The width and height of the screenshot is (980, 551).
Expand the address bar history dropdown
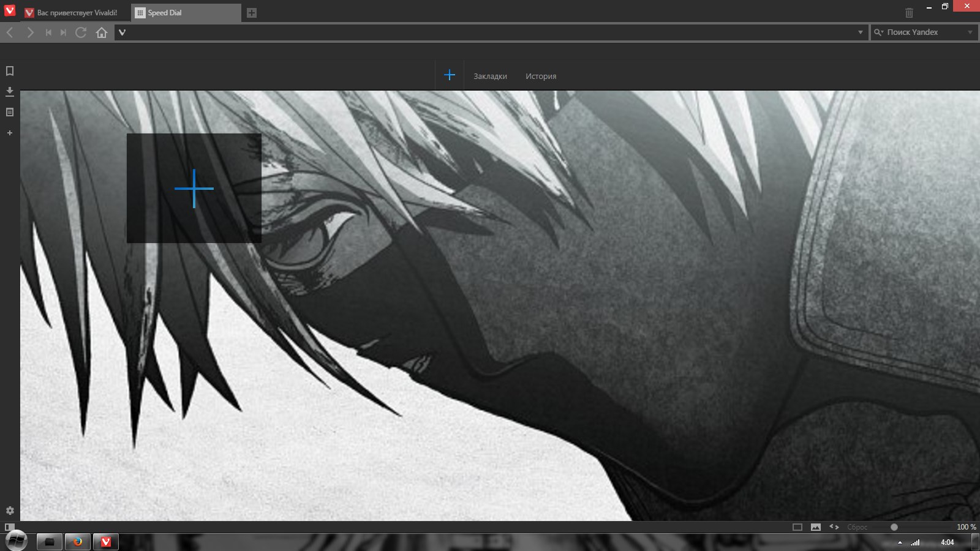(860, 32)
